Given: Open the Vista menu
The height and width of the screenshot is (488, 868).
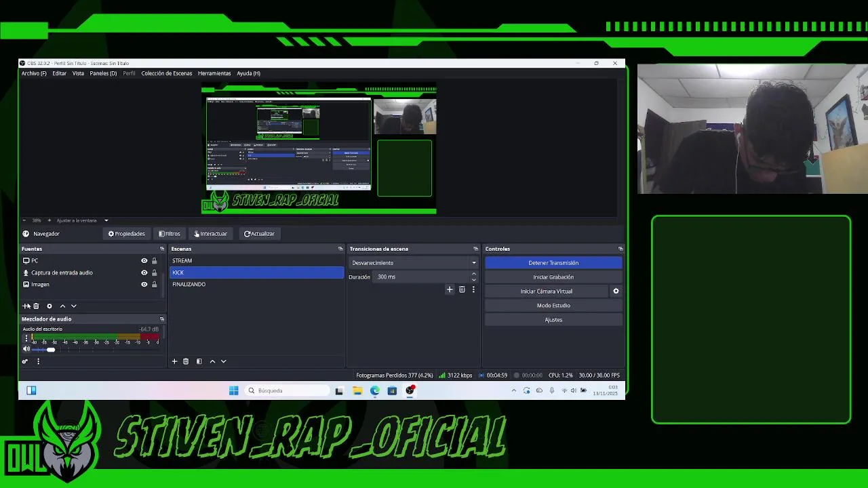Looking at the screenshot, I should [78, 73].
